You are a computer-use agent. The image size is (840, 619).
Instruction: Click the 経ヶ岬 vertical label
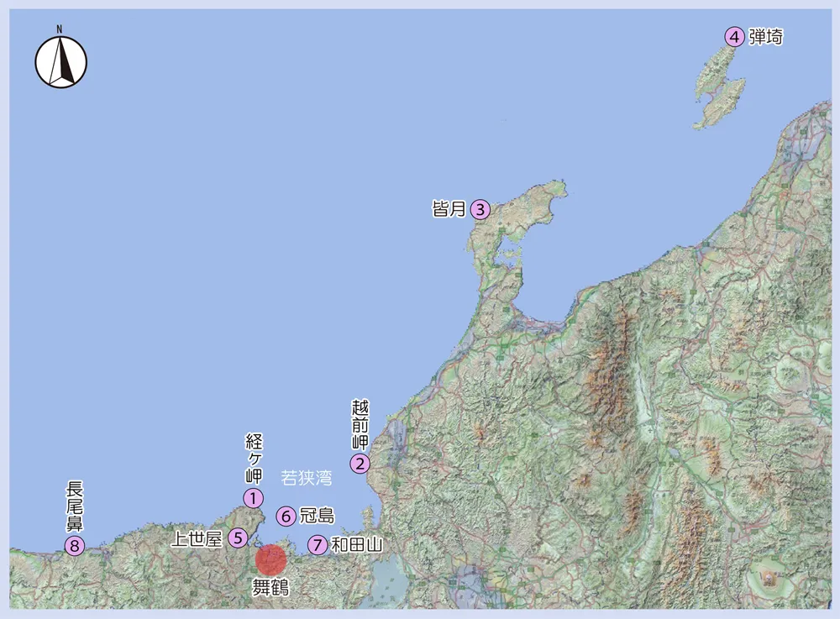[x=254, y=459]
